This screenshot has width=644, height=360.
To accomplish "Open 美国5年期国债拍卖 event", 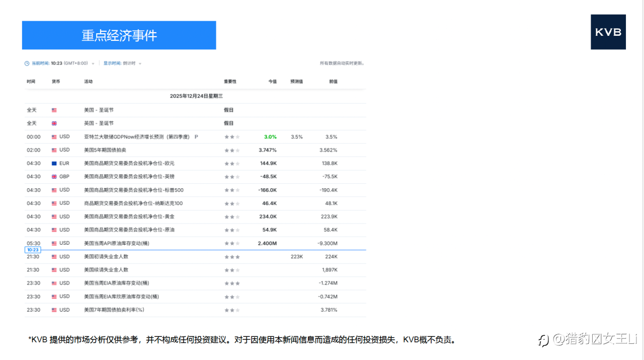I will (x=105, y=150).
